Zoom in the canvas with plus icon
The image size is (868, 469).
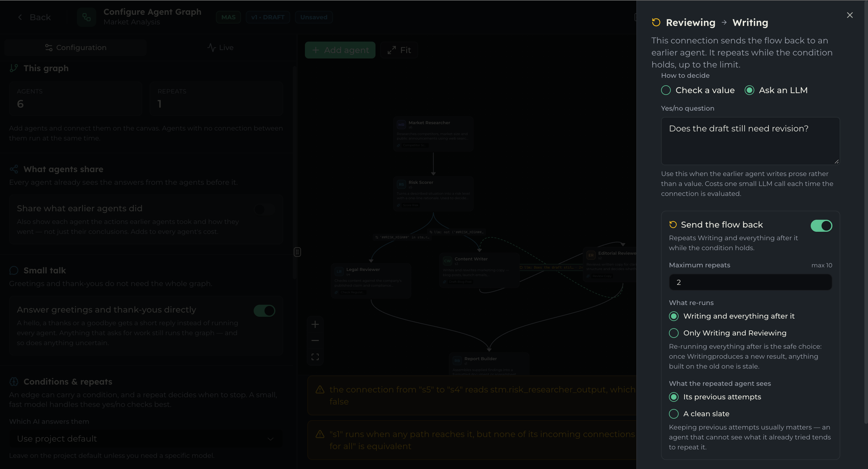pyautogui.click(x=315, y=324)
